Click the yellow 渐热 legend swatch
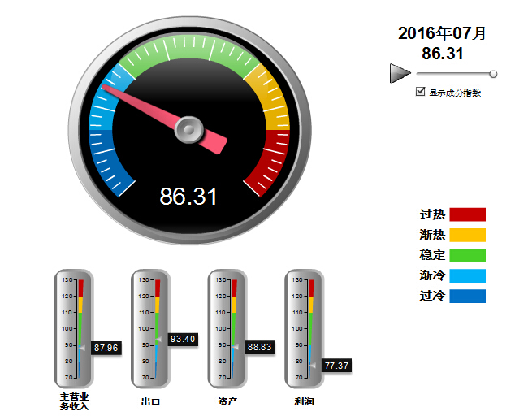The height and width of the screenshot is (420, 528). (x=467, y=235)
